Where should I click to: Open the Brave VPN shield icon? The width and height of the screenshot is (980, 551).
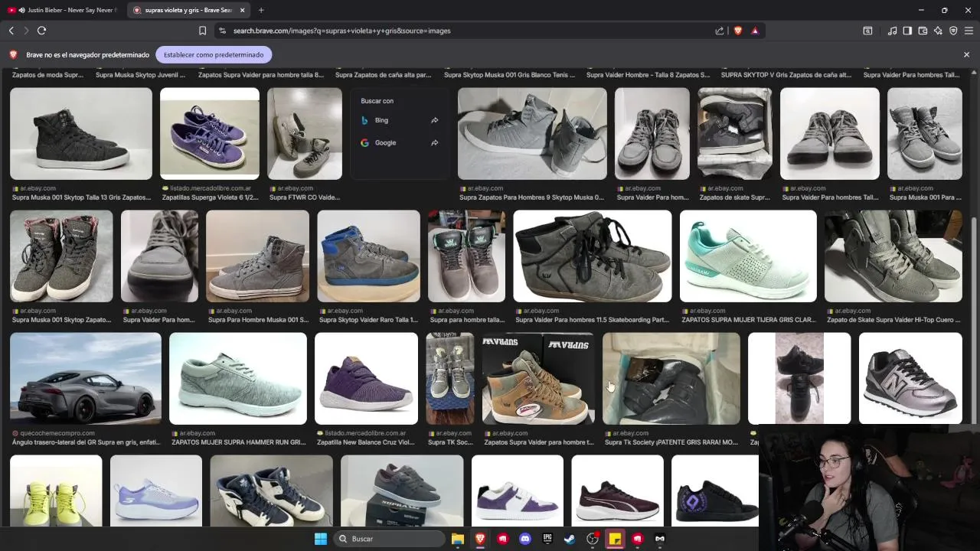tap(953, 31)
